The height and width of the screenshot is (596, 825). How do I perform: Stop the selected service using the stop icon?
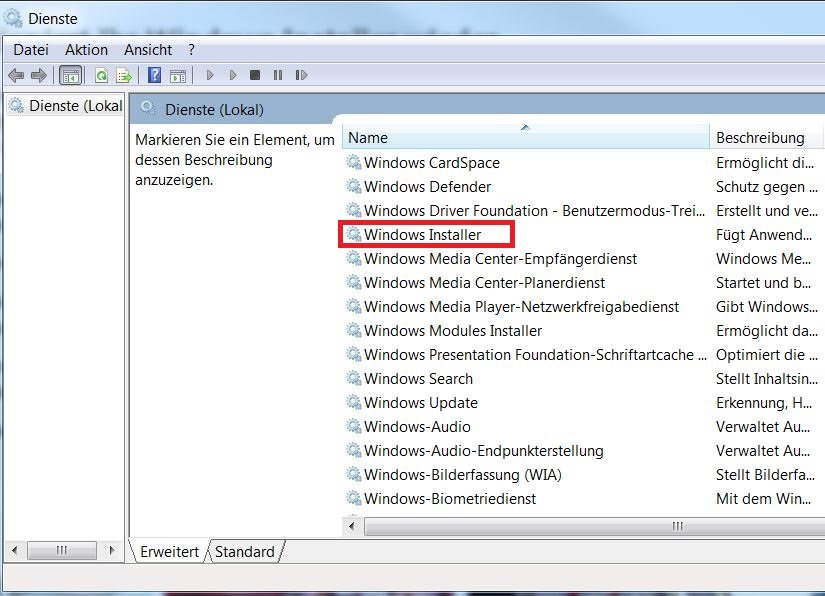click(x=254, y=75)
